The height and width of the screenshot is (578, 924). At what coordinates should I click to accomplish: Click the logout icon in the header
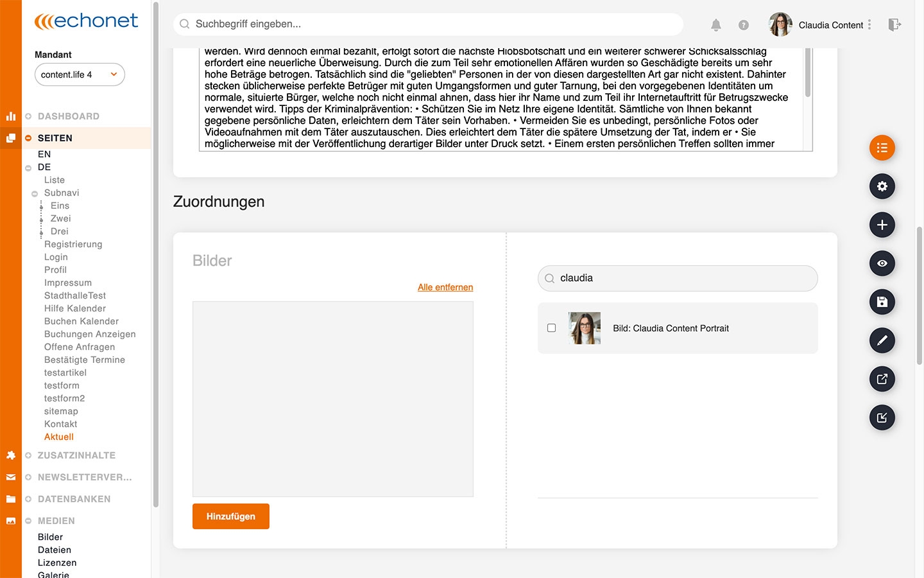click(x=894, y=25)
